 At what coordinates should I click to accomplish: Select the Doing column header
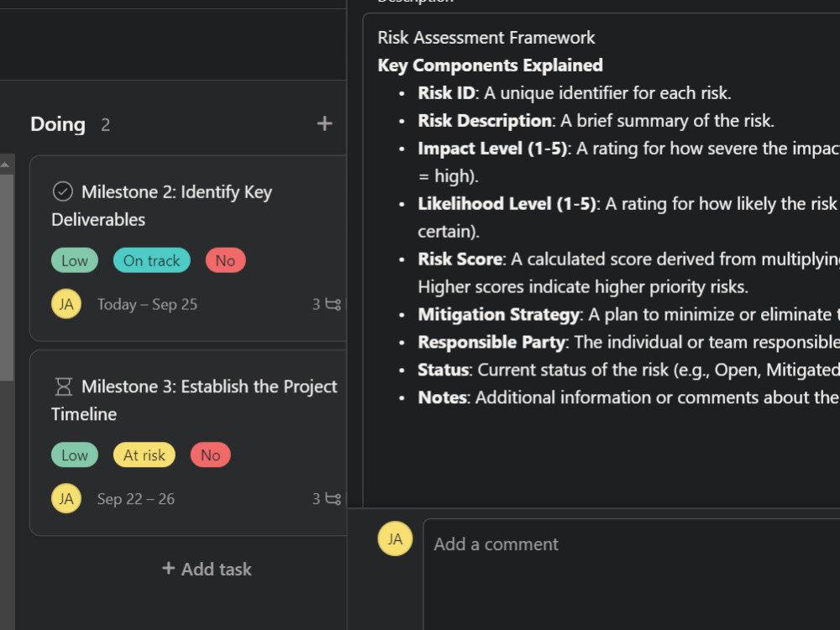pos(57,123)
